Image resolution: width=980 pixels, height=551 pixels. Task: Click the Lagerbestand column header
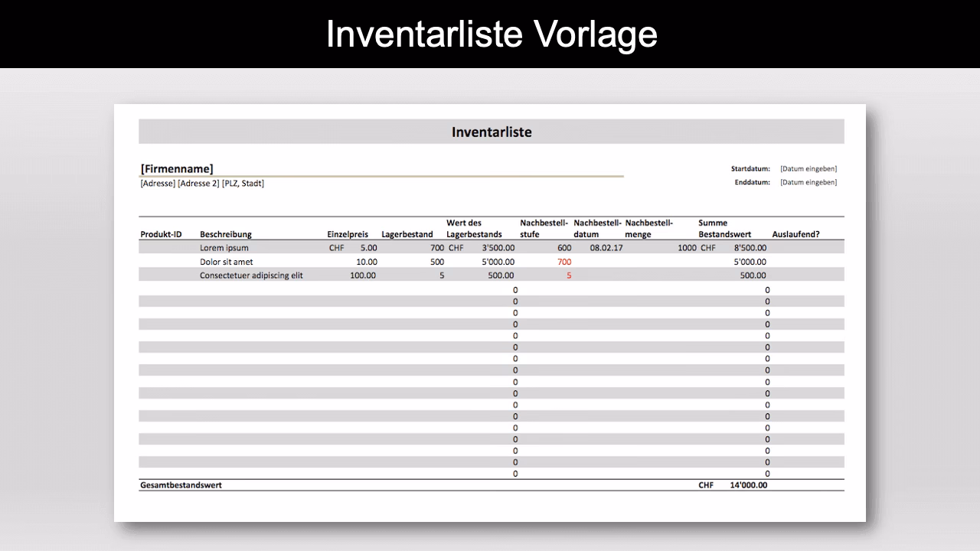[x=407, y=234]
